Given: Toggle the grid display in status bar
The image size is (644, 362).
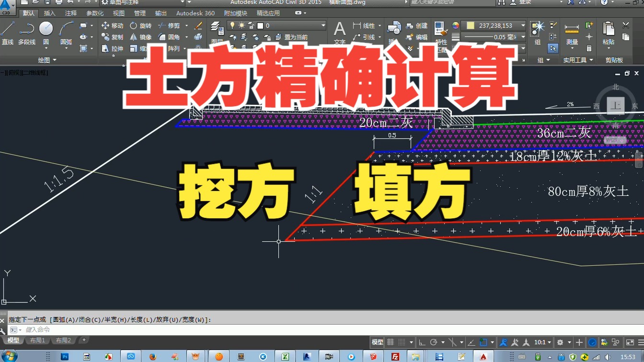Looking at the screenshot, I should [391, 342].
